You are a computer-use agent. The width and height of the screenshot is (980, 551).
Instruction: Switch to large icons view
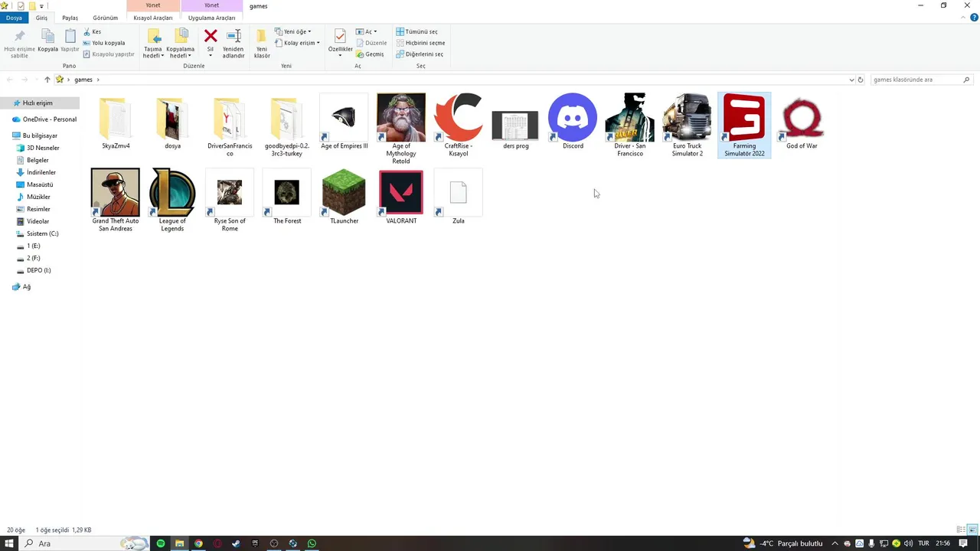point(972,530)
